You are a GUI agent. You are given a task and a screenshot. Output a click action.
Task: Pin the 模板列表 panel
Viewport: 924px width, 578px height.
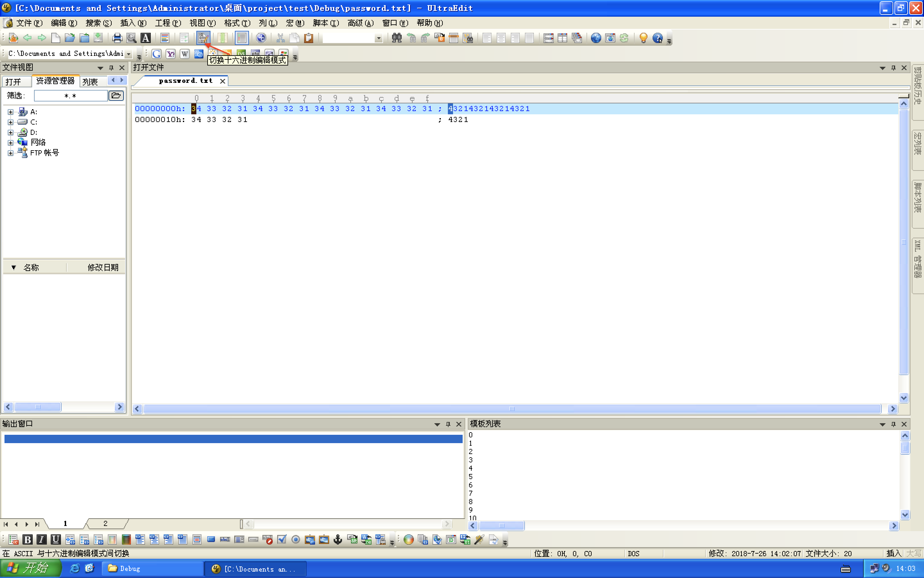tap(893, 424)
